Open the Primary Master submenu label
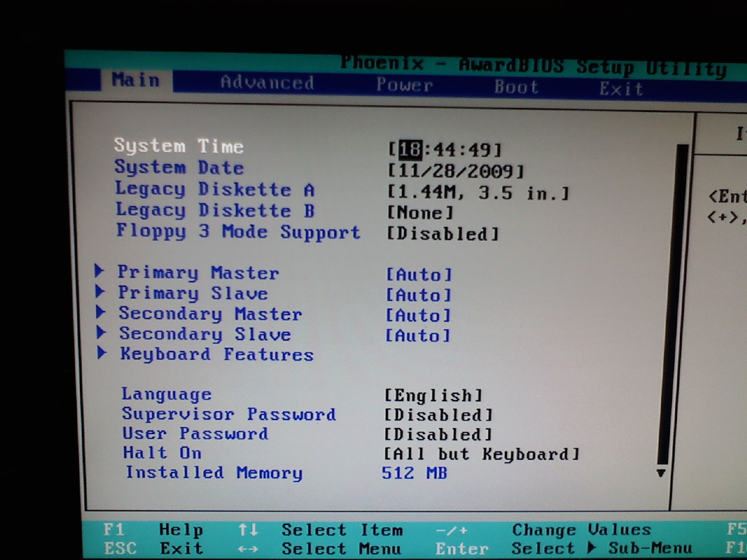The image size is (747, 560). tap(198, 272)
